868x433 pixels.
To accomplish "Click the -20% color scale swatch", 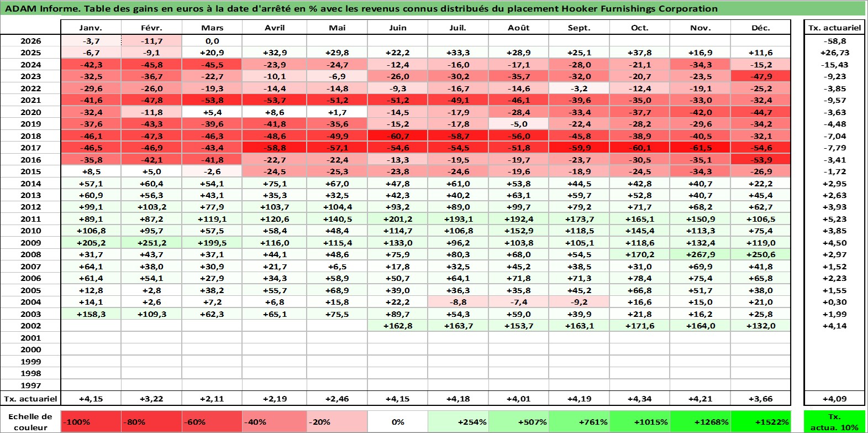I will pos(337,421).
